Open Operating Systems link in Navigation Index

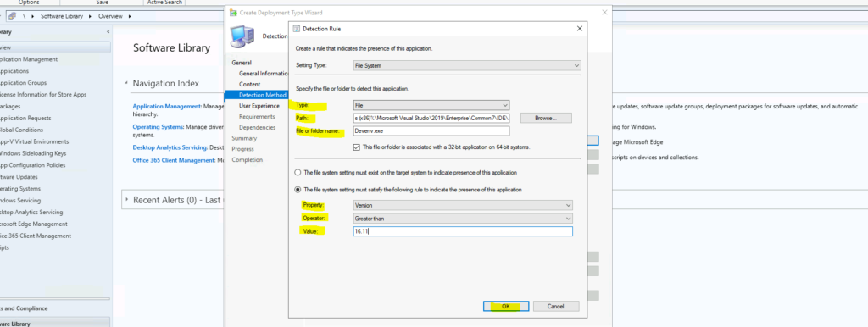(x=159, y=127)
